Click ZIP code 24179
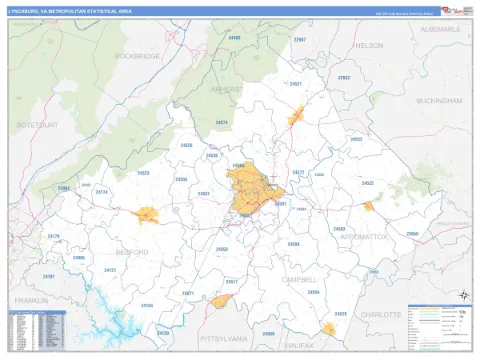The image size is (480, 360). click(54, 236)
